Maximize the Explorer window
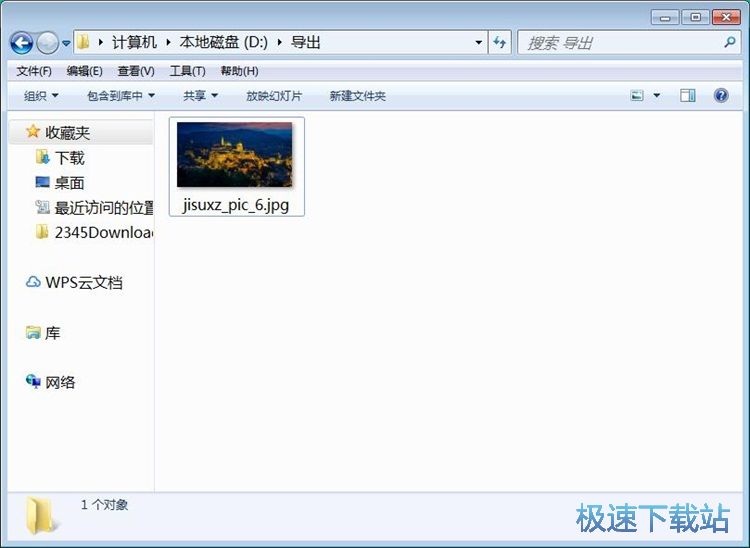This screenshot has height=548, width=750. 695,18
